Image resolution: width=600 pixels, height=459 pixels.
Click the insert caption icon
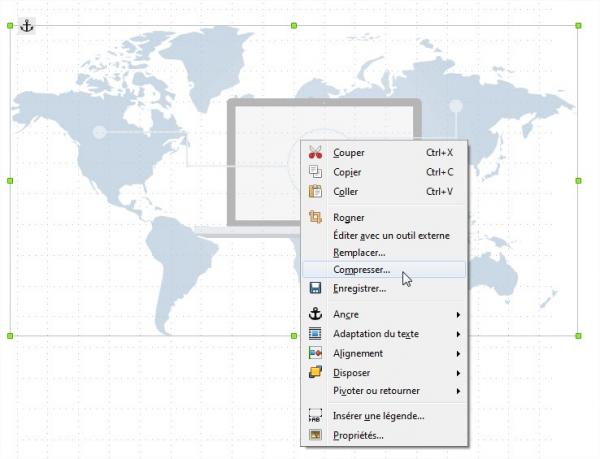click(x=315, y=416)
